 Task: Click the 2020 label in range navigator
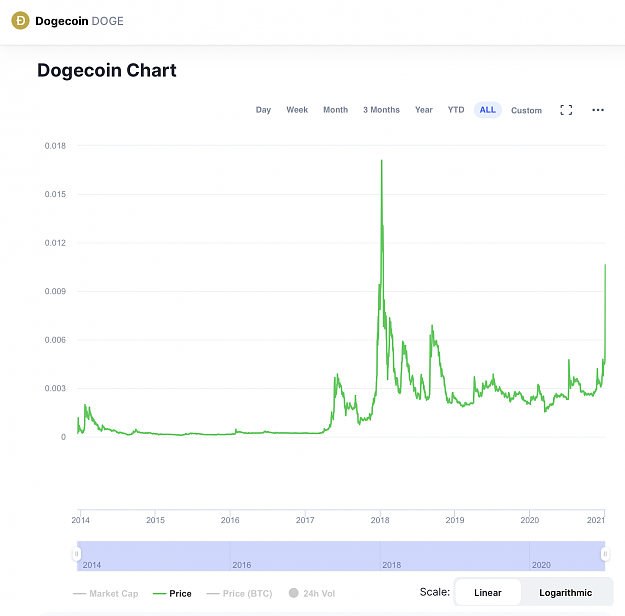coord(541,565)
